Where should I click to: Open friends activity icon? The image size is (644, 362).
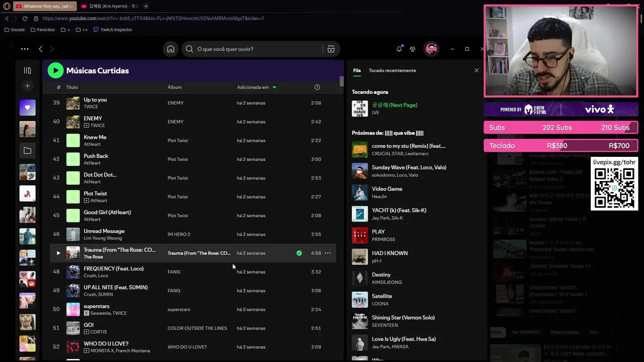pyautogui.click(x=413, y=49)
